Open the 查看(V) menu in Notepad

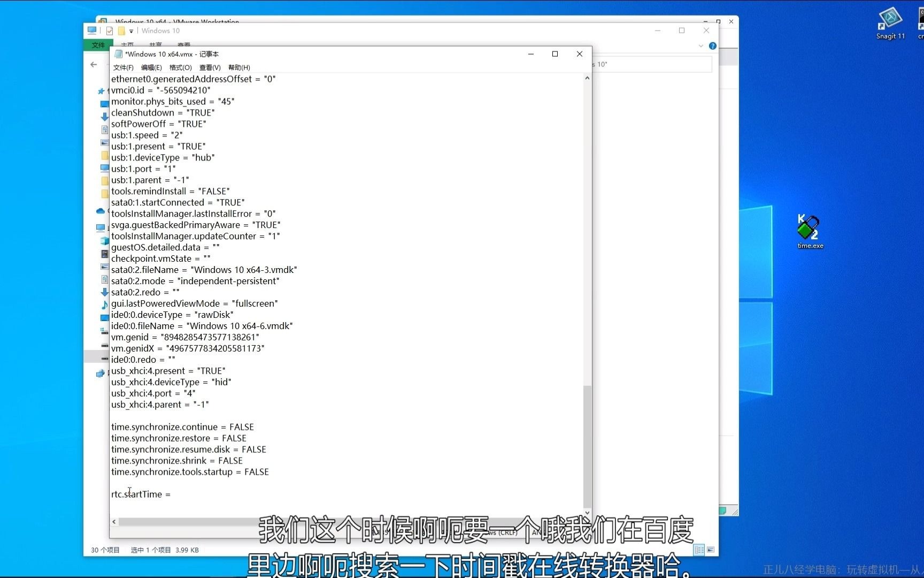[210, 67]
